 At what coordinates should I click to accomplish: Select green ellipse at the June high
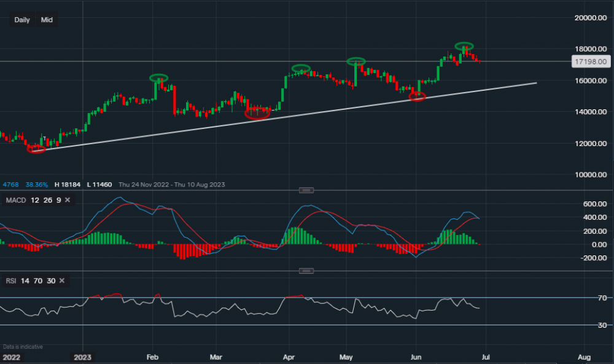pos(464,46)
